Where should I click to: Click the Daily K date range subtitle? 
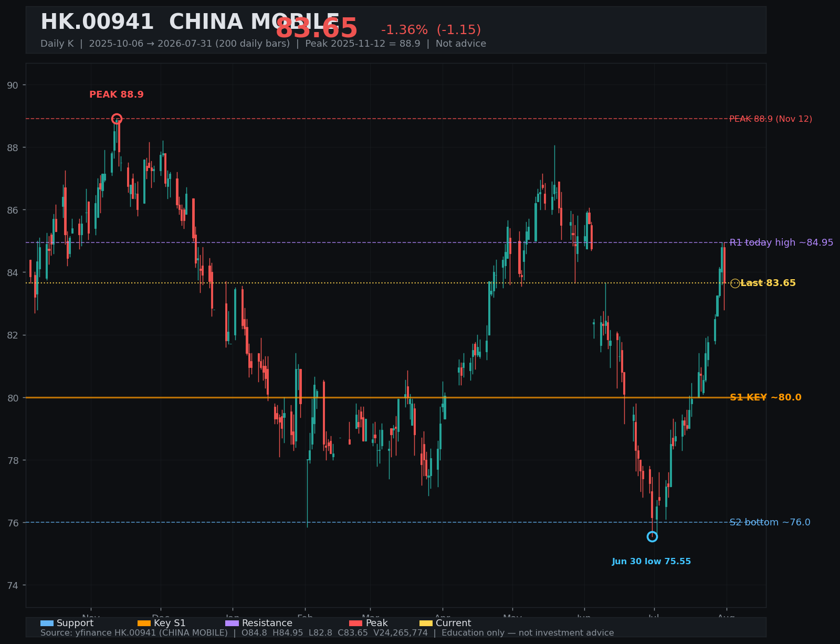click(263, 44)
